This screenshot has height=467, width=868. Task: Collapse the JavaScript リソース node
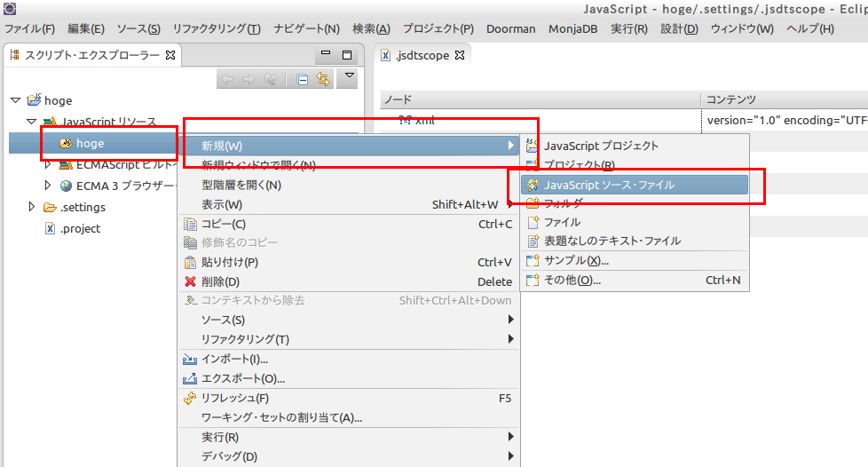pos(32,122)
